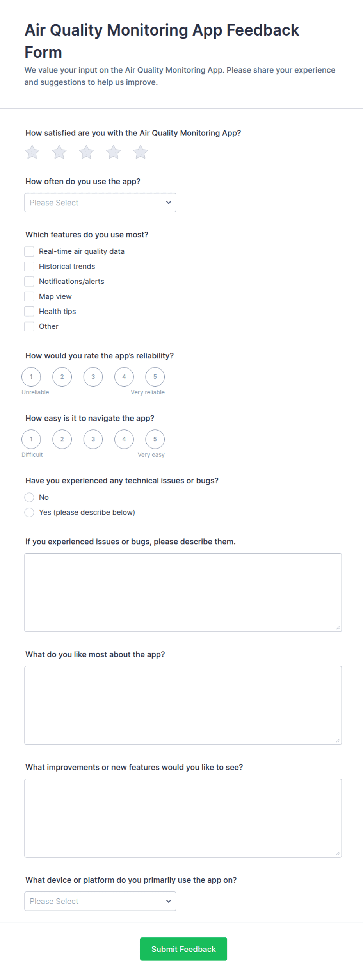Select No for technical issues
Image resolution: width=363 pixels, height=980 pixels.
click(29, 497)
